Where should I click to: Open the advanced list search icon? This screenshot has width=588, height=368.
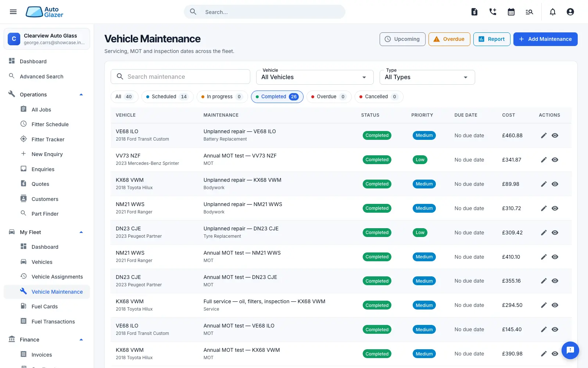click(529, 12)
